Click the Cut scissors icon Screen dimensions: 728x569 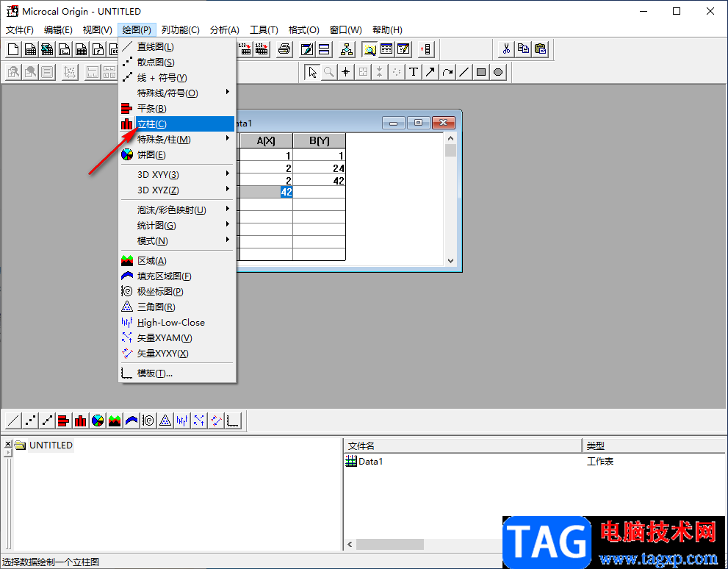[507, 49]
